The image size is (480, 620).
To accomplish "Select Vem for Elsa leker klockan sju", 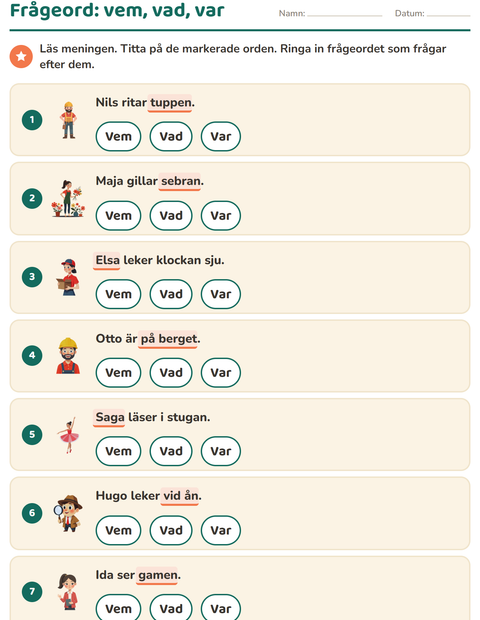I will [118, 294].
